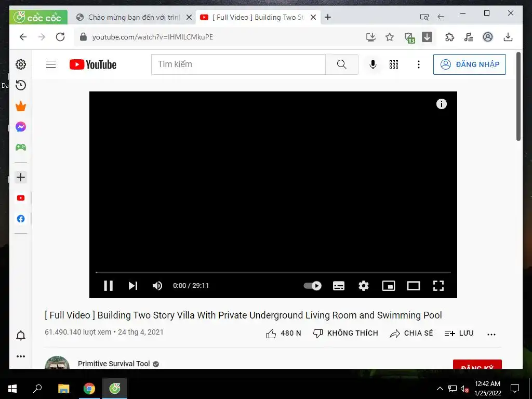Open Primitive Survival Tool channel link
The height and width of the screenshot is (399, 532).
click(114, 364)
